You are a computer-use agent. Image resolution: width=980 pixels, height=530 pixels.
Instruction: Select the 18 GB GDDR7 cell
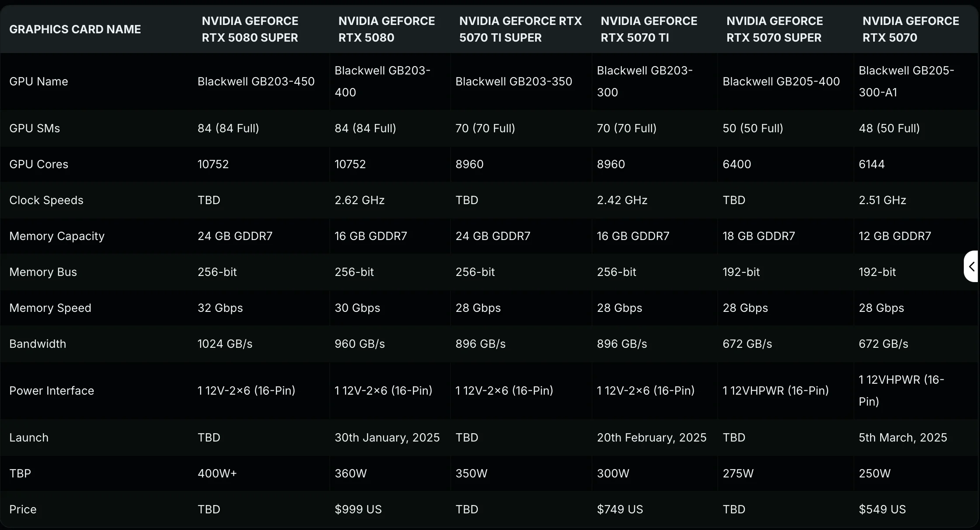point(758,236)
